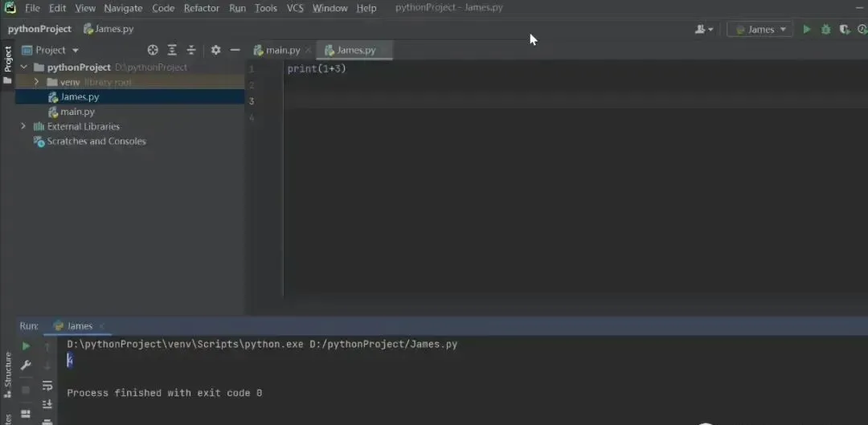Open the Code menu

[x=163, y=8]
